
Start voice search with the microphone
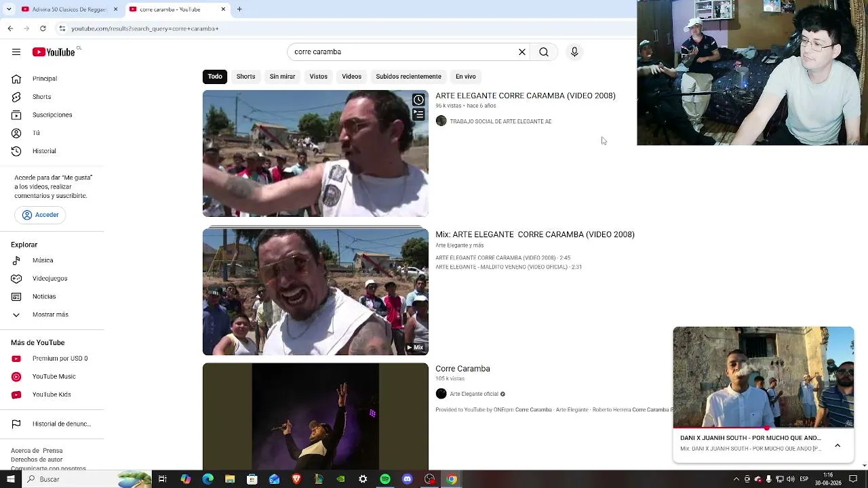(574, 52)
